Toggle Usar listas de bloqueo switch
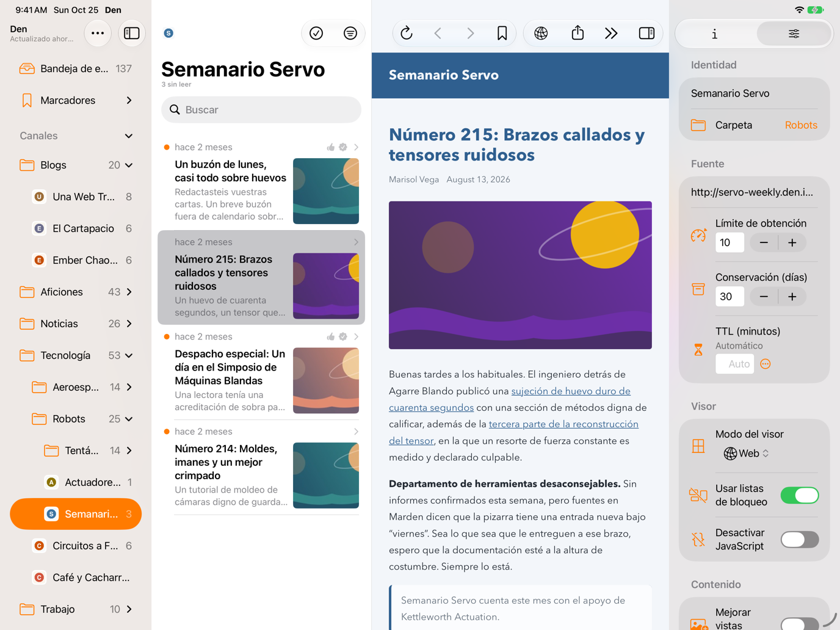 coord(799,495)
